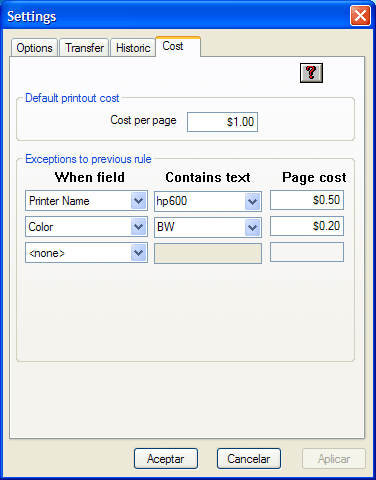The image size is (376, 480).
Task: Expand the Printer Name field dropdown arrow
Action: pos(139,201)
